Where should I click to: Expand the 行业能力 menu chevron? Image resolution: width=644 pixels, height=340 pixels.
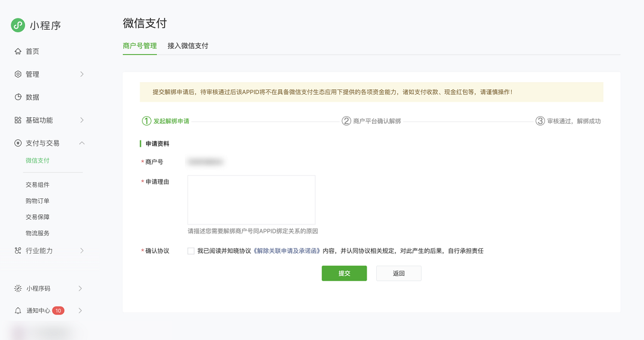pos(82,251)
